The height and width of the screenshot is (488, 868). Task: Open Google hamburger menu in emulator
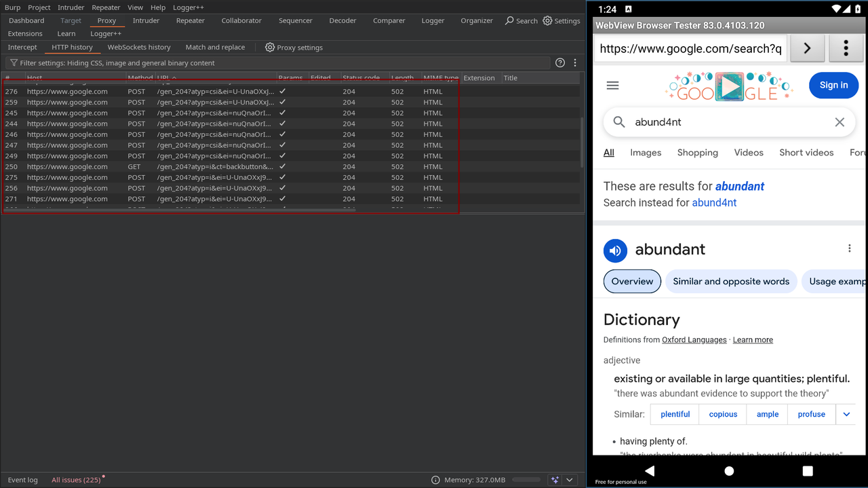613,86
